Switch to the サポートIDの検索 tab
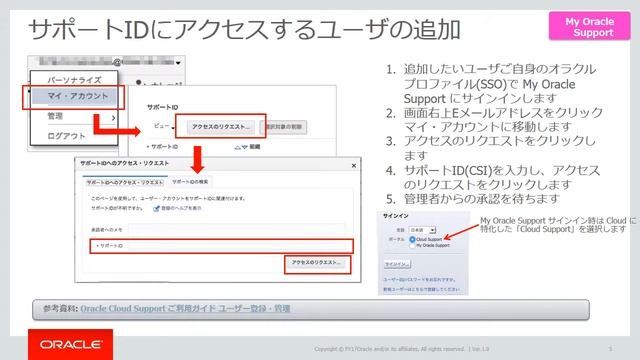 [190, 182]
